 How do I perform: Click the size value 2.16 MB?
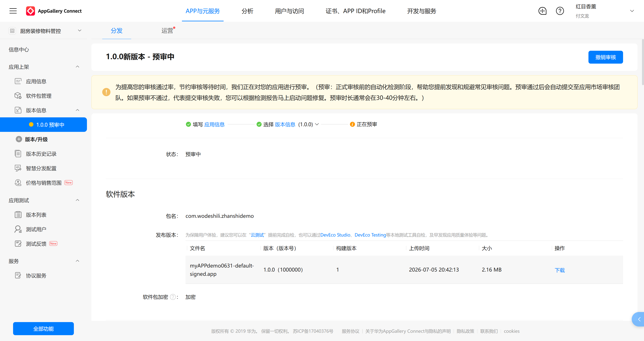click(491, 270)
